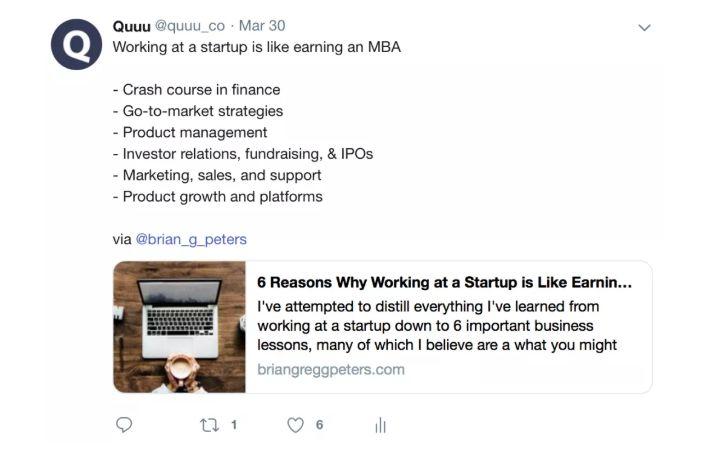This screenshot has height=452, width=701.
Task: Click the Quuu profile avatar
Action: point(77,44)
